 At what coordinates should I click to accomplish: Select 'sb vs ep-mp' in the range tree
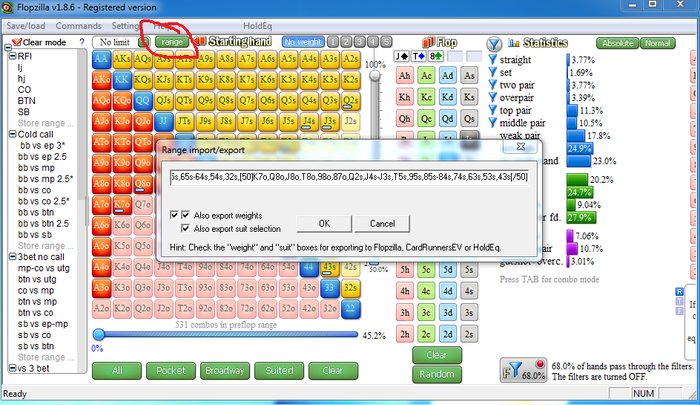tap(43, 324)
